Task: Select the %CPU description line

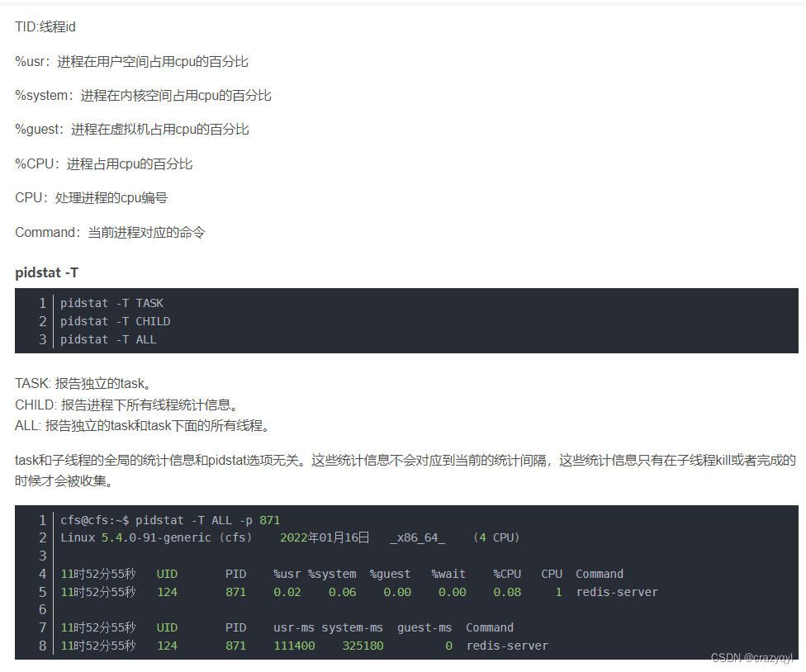Action: click(x=103, y=163)
